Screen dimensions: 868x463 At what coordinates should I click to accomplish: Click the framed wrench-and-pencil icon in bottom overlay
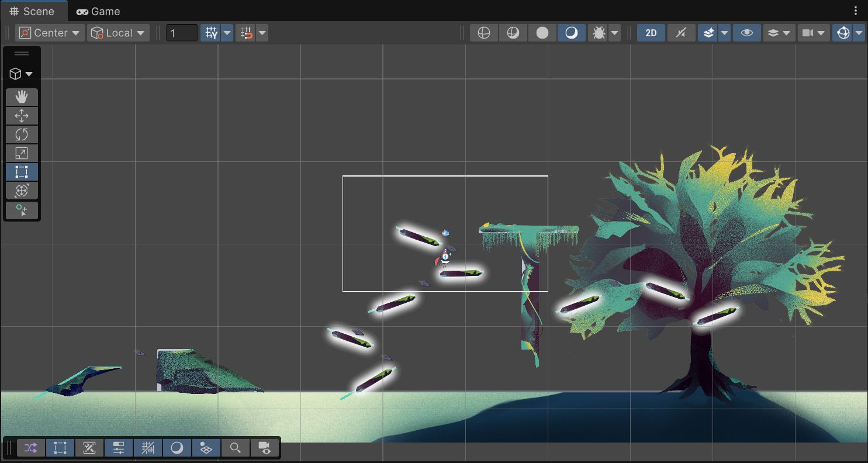point(89,448)
